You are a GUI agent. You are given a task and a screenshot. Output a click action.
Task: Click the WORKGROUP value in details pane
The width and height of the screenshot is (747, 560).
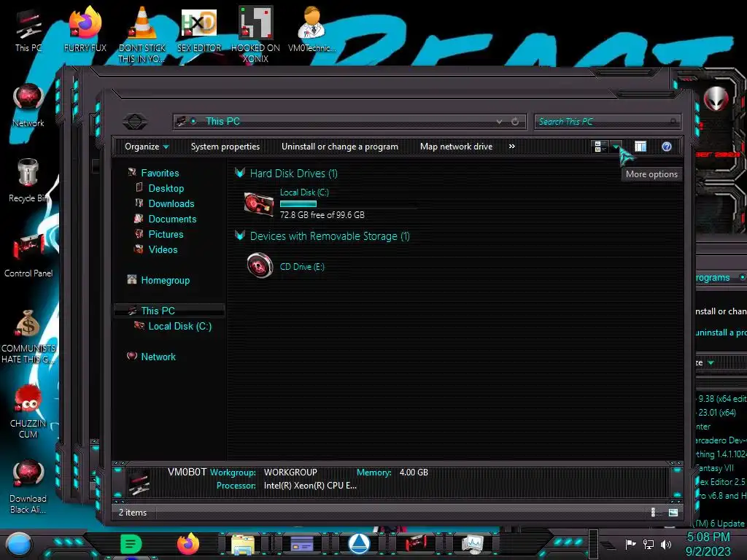(290, 472)
